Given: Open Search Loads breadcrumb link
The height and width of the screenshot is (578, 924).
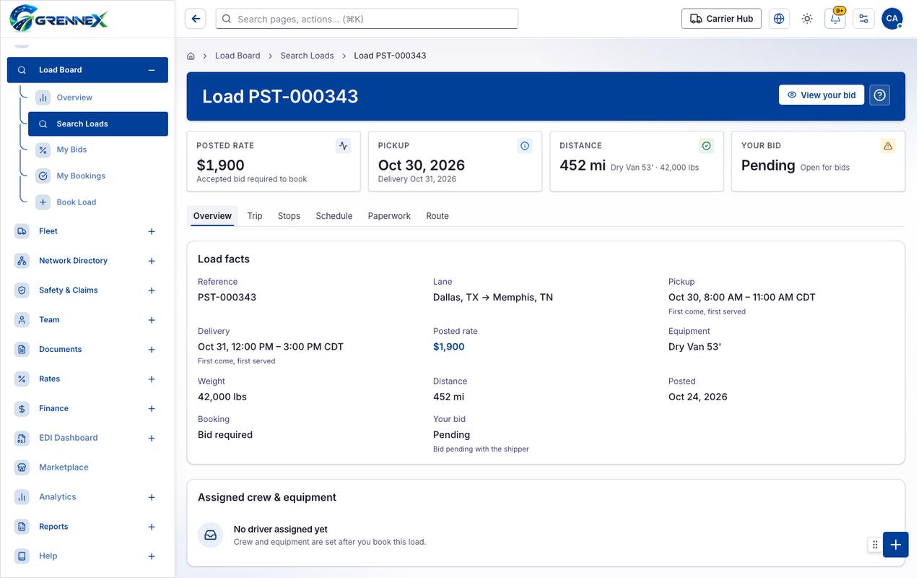Looking at the screenshot, I should point(307,56).
